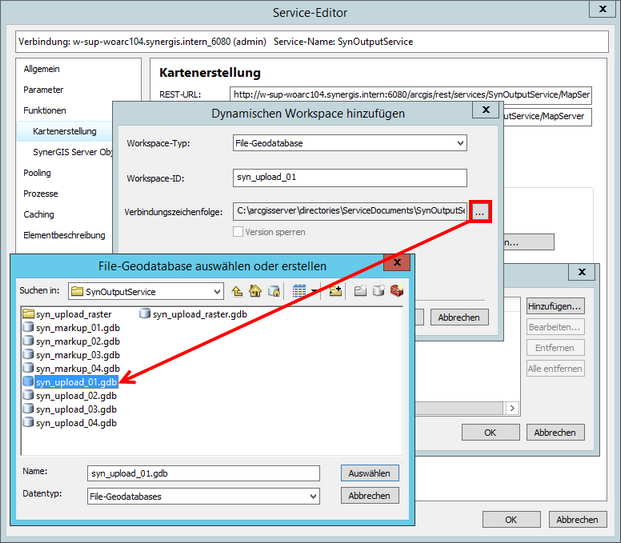Select the syn_upload_raster folder icon
Screen dimensions: 621x543
point(28,314)
